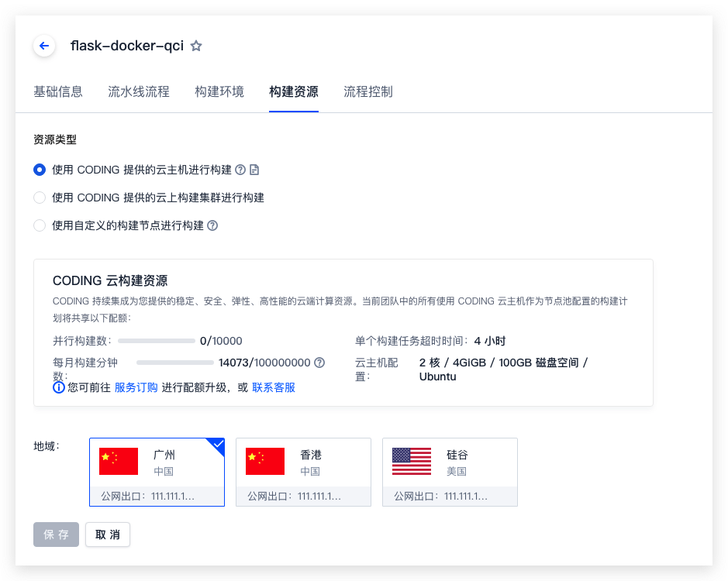Viewport: 728px width, 581px height.
Task: Choose the 硅谷 region card
Action: tap(450, 472)
